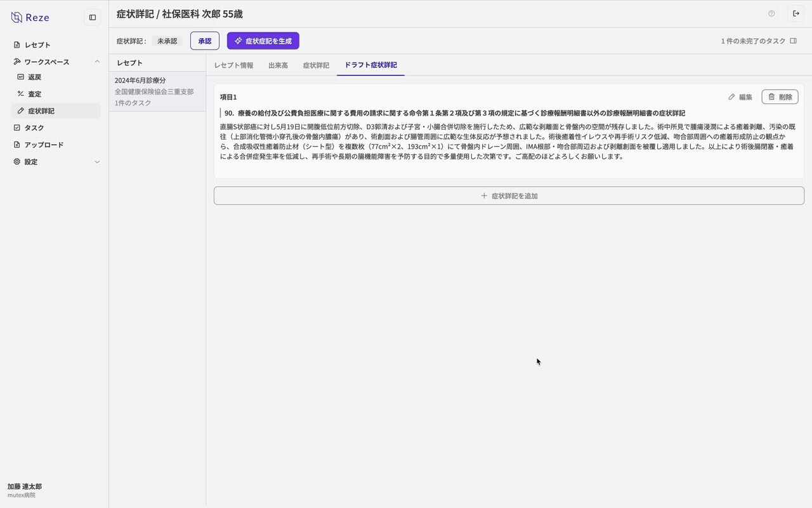
Task: Toggle the sidebar collapse icon
Action: coord(93,18)
